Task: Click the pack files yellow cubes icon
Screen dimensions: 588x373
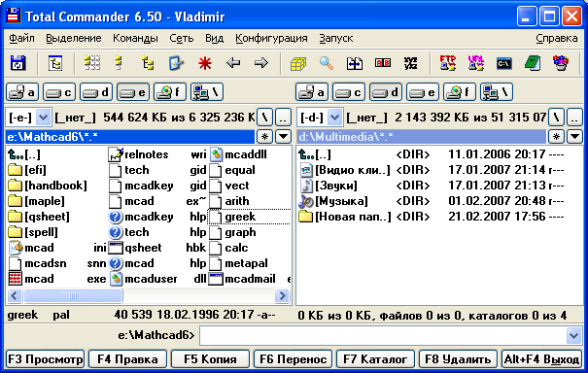Action: [x=298, y=63]
